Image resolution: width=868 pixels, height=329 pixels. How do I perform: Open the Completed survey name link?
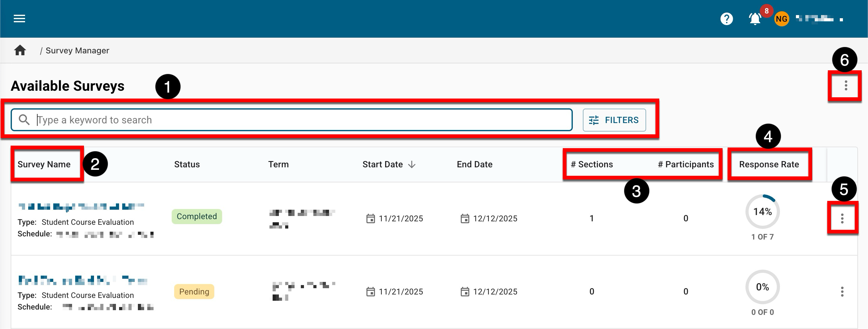(81, 206)
